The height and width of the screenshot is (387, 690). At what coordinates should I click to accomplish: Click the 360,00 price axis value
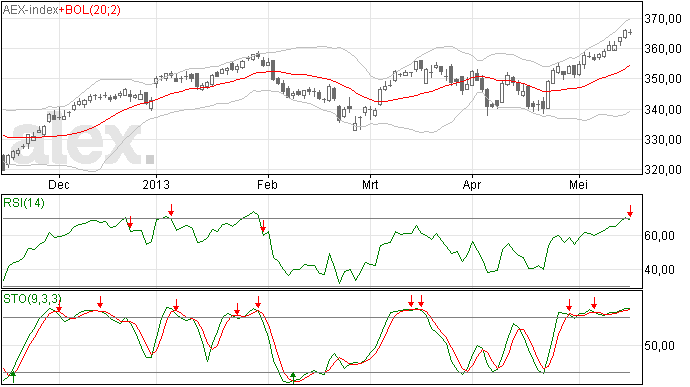pos(663,49)
